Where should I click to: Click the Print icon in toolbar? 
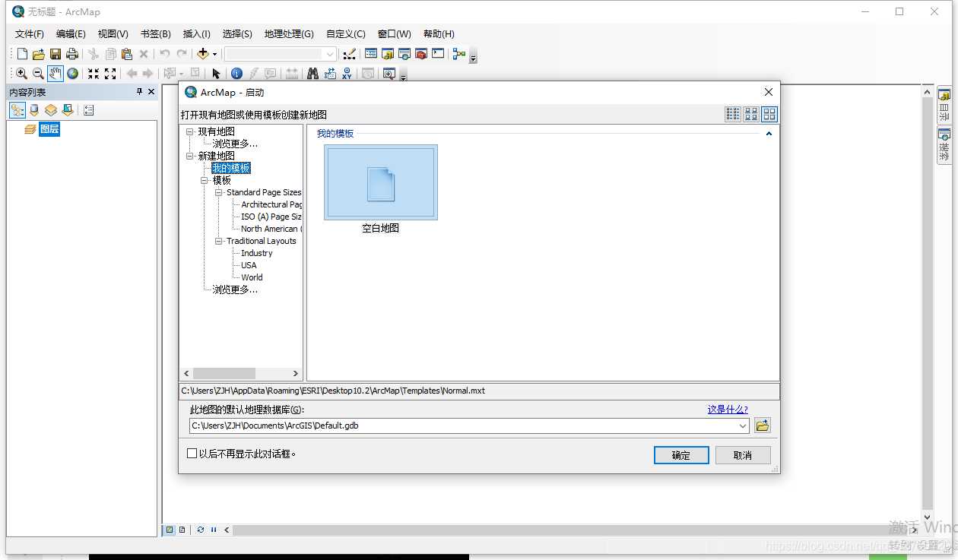(72, 54)
